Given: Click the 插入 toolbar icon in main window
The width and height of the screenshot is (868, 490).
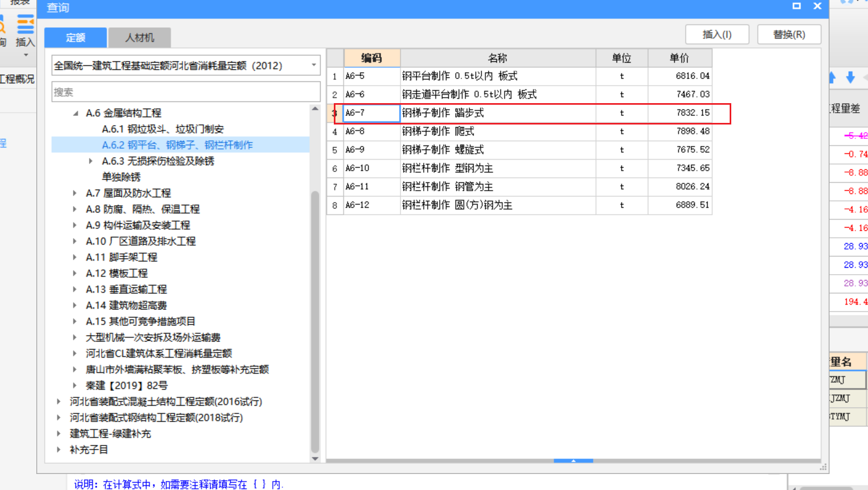Looking at the screenshot, I should coord(25,31).
